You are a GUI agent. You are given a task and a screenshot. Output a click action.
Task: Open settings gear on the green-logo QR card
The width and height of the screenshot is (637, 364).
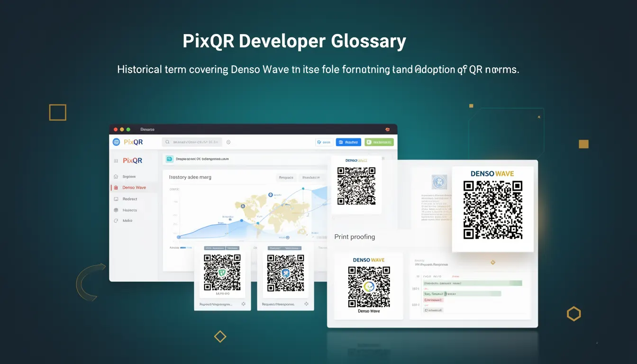pyautogui.click(x=243, y=304)
